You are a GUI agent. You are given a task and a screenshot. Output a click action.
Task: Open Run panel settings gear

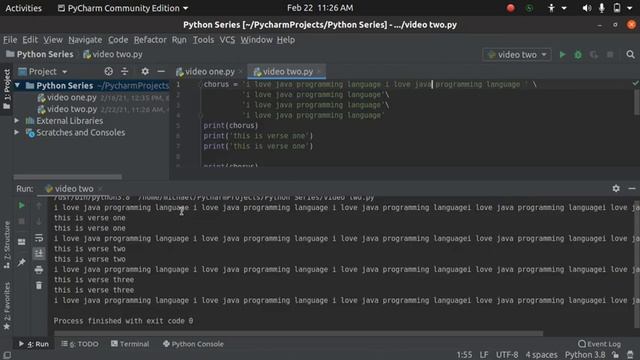[x=616, y=188]
